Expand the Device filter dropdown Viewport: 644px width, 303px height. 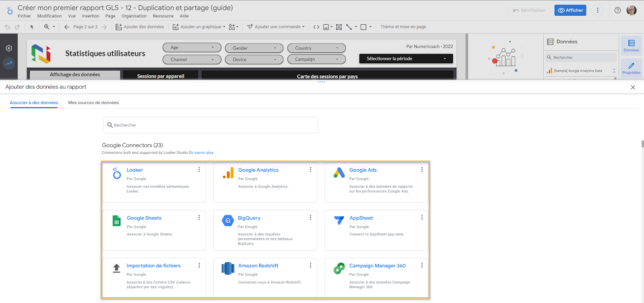pyautogui.click(x=254, y=60)
